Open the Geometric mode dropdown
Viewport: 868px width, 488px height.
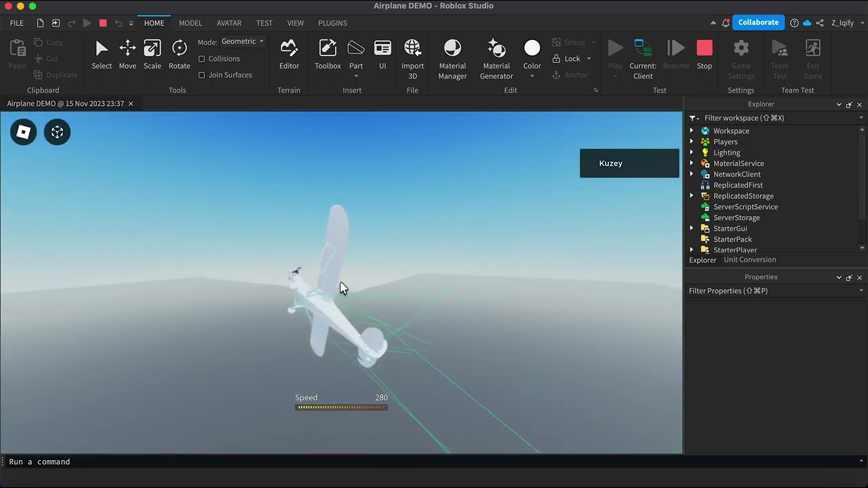243,41
